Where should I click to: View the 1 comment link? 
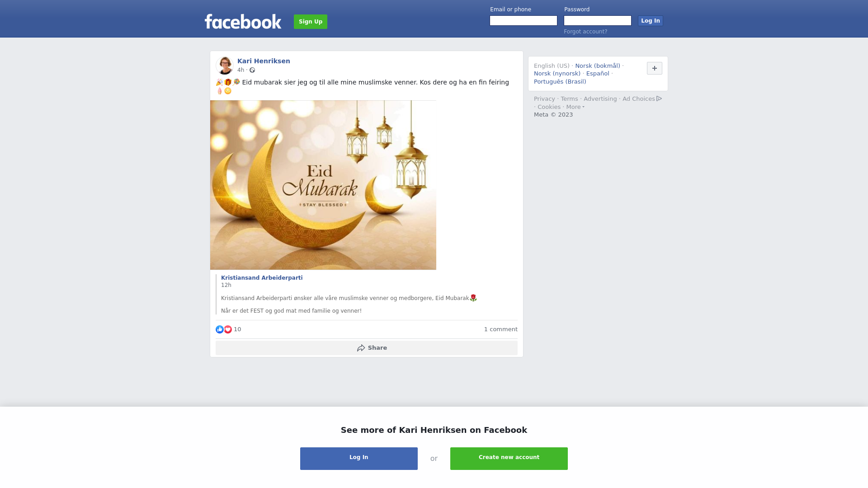(x=501, y=329)
